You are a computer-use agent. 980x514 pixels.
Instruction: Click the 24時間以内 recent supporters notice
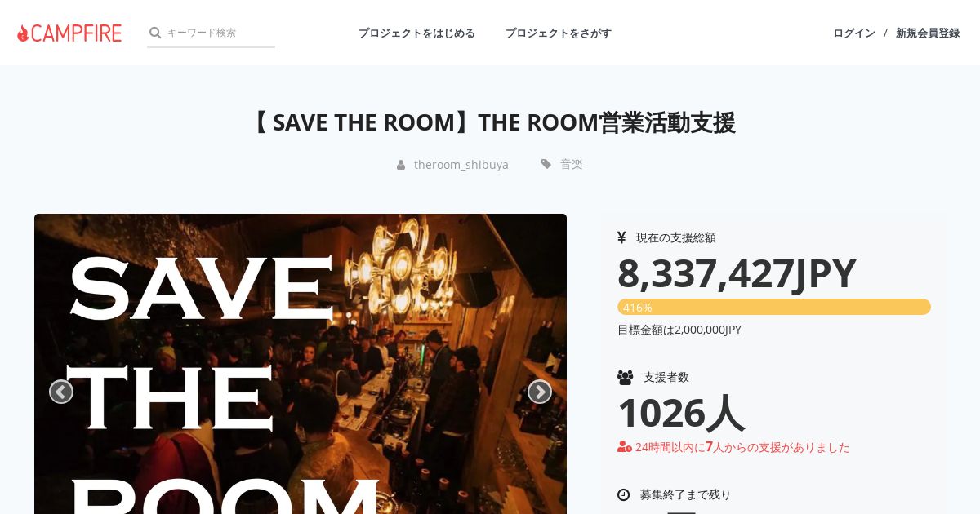(x=733, y=447)
